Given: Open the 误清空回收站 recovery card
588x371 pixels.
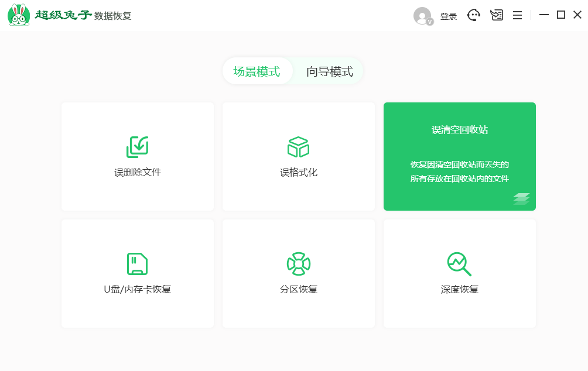Looking at the screenshot, I should pyautogui.click(x=459, y=156).
